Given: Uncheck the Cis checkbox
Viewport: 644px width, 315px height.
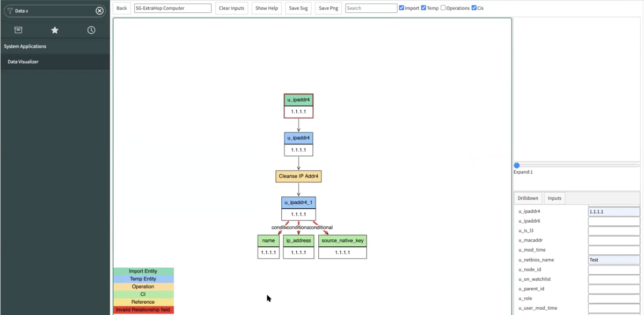Looking at the screenshot, I should (x=474, y=8).
